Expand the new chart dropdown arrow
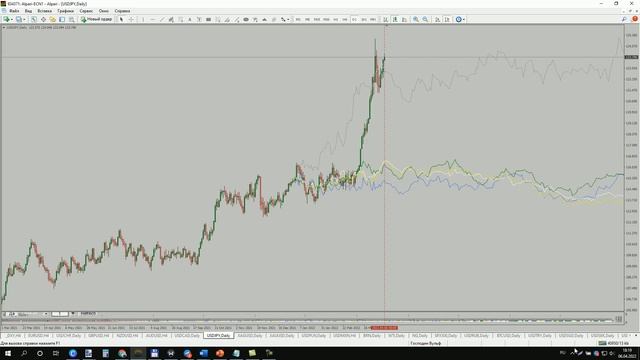 coord(12,19)
